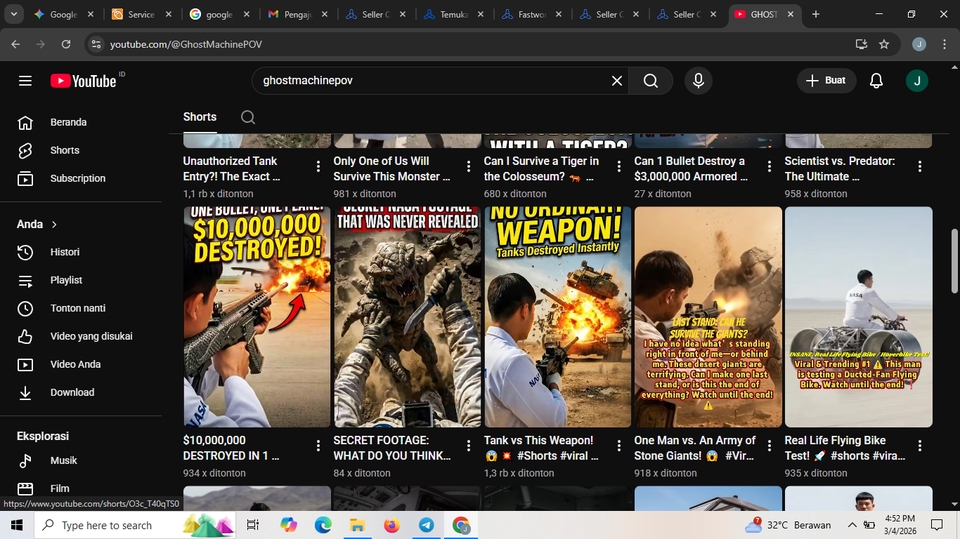Click the YouTube search input field
This screenshot has height=539, width=960.
point(430,81)
